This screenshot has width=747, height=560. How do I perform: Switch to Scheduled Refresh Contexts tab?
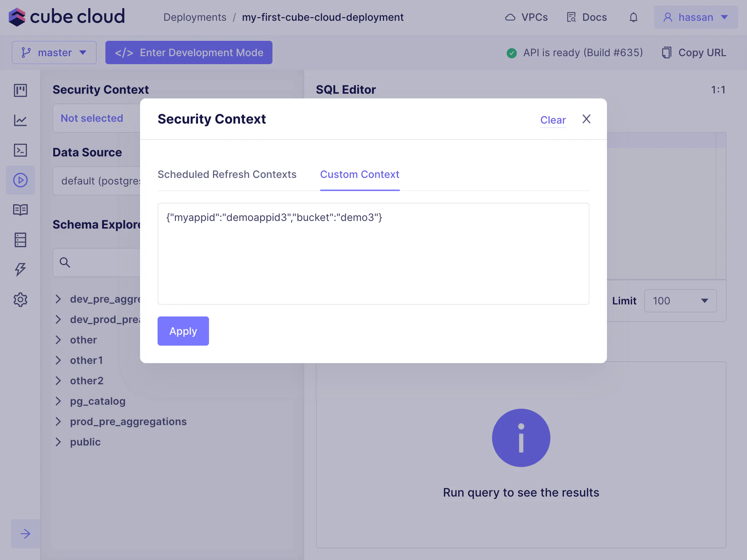(x=227, y=174)
